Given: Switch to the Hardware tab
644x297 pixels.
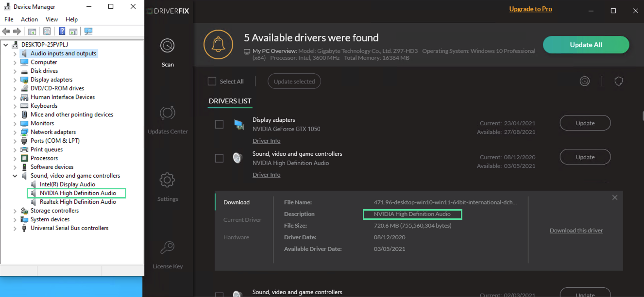Looking at the screenshot, I should click(236, 237).
